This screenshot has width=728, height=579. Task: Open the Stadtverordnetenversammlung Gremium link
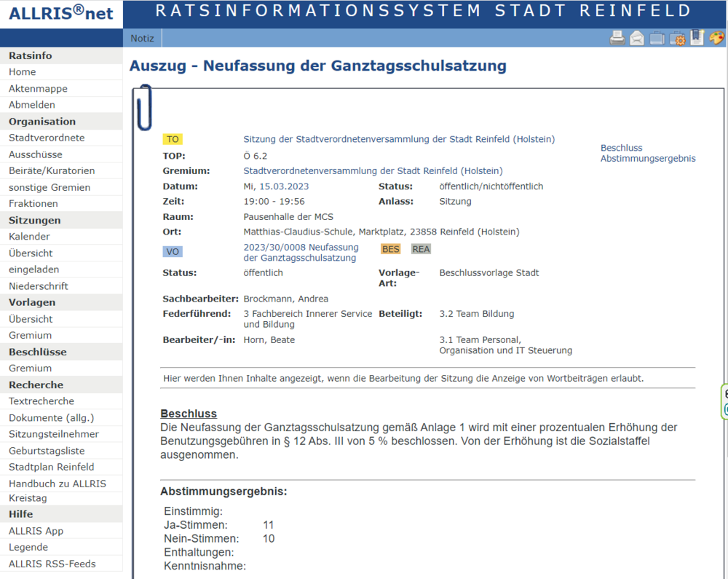[373, 171]
